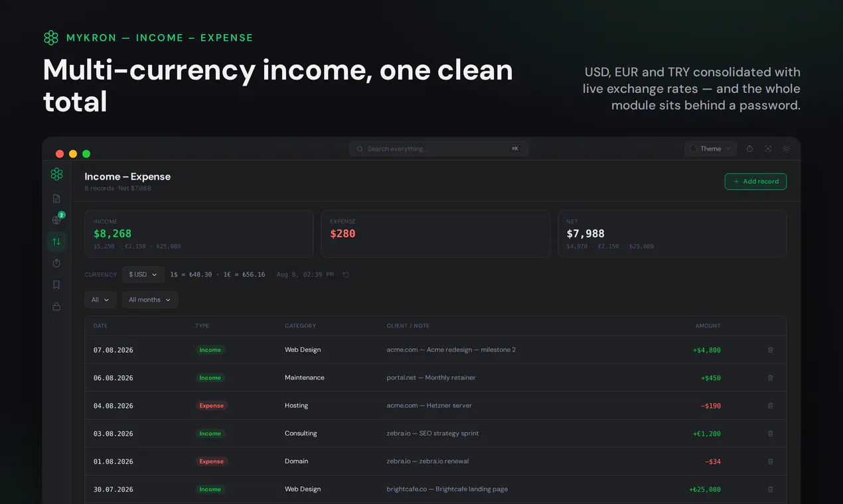The width and height of the screenshot is (843, 504).
Task: Click the Mykron flower logo in sidebar
Action: click(56, 174)
